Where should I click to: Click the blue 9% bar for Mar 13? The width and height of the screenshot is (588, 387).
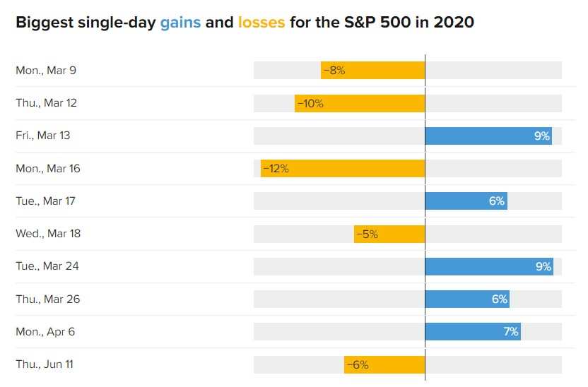[488, 136]
